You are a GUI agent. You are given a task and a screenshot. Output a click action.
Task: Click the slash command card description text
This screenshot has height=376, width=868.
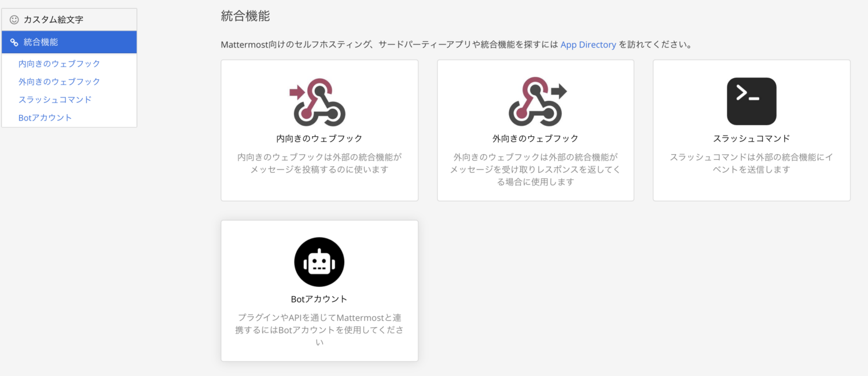point(751,163)
